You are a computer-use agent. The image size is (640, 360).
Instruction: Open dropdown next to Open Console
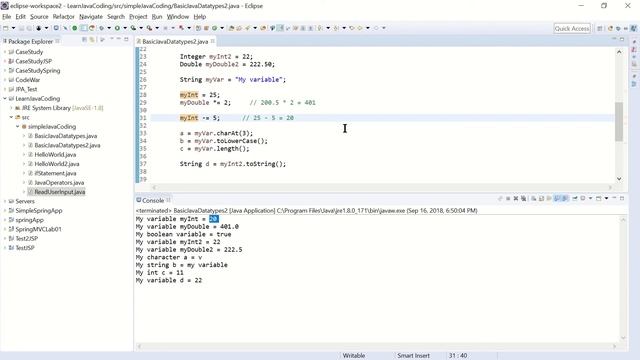tap(607, 198)
